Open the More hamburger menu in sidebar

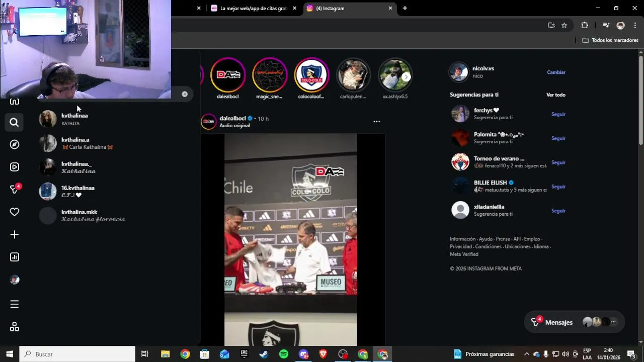[15, 304]
